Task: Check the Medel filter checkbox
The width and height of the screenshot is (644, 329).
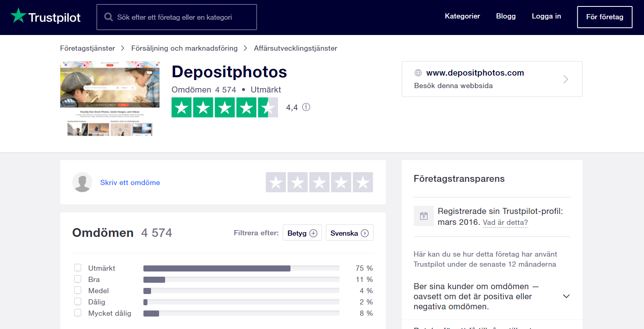Action: pos(78,290)
